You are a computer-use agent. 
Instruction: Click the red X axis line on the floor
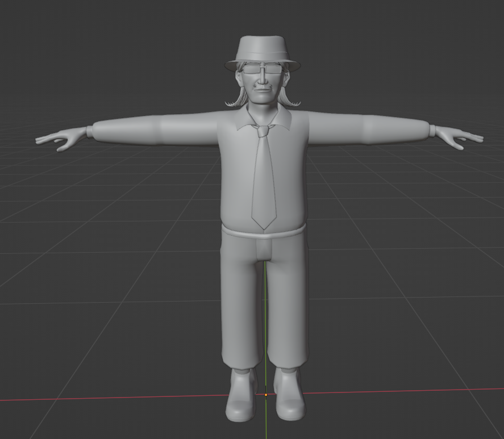click(x=398, y=391)
